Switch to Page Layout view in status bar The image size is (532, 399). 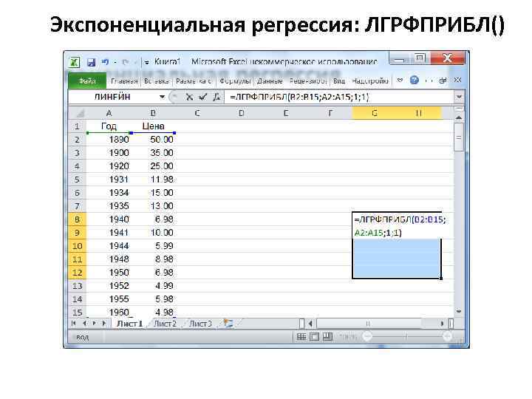315,337
